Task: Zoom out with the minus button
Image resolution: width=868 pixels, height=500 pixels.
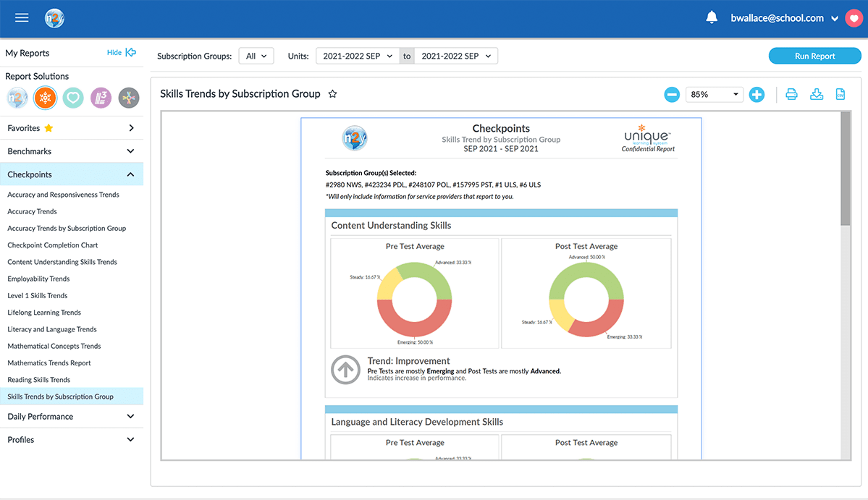Action: coord(672,95)
